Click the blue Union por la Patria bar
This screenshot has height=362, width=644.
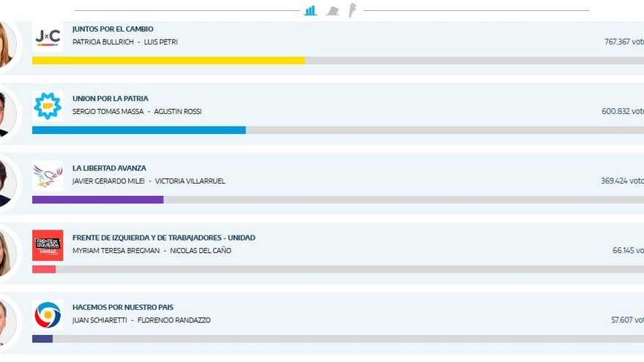139,130
